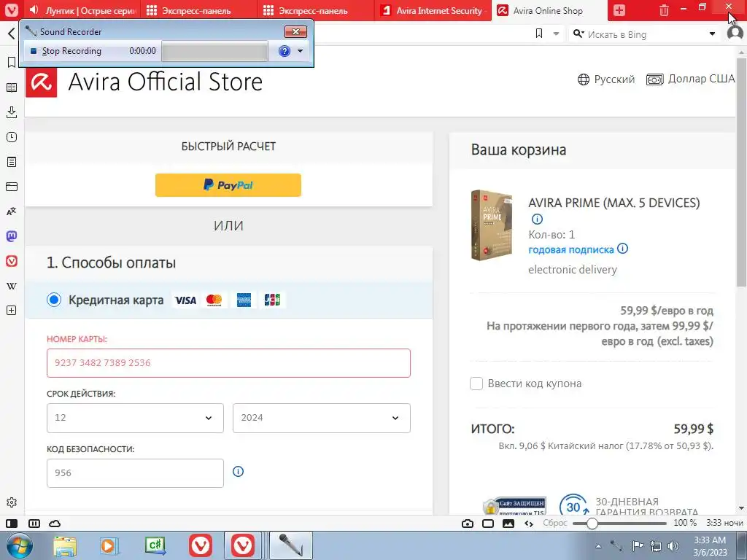The image size is (747, 560).
Task: Show info icon for Avira Prime product
Action: point(537,219)
